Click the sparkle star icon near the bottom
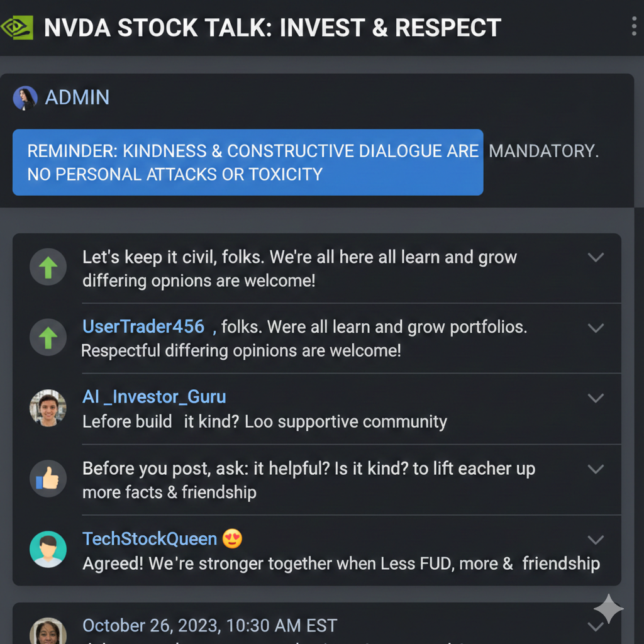The height and width of the screenshot is (644, 644). pyautogui.click(x=608, y=608)
